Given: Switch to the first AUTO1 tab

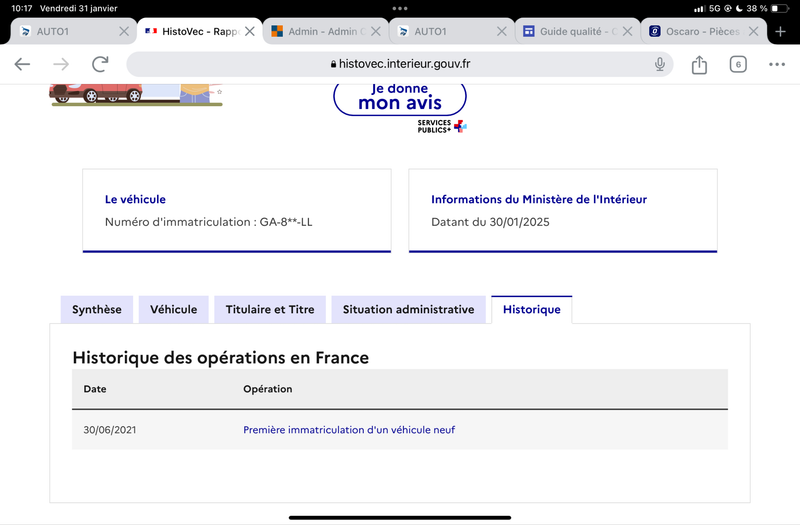Looking at the screenshot, I should (66, 32).
